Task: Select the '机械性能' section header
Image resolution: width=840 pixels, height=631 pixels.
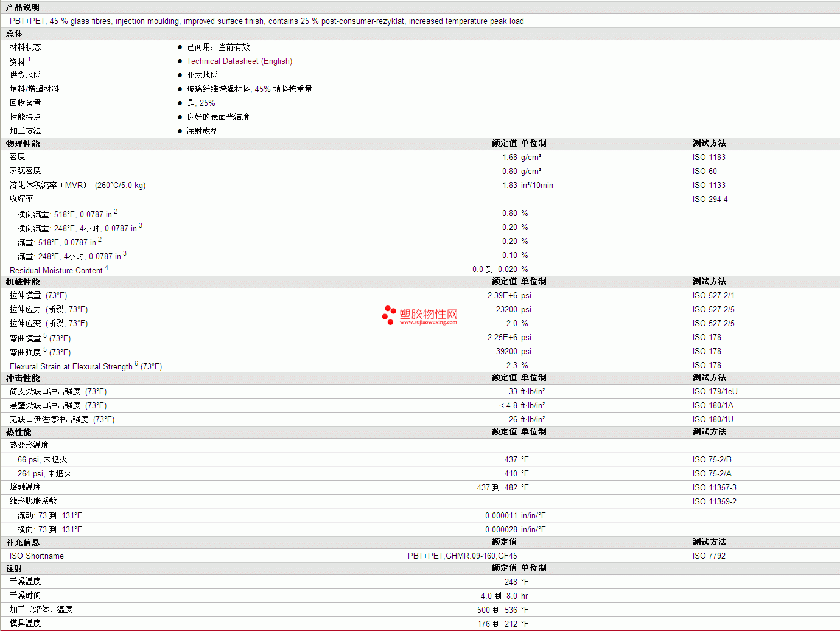Action: (x=23, y=282)
